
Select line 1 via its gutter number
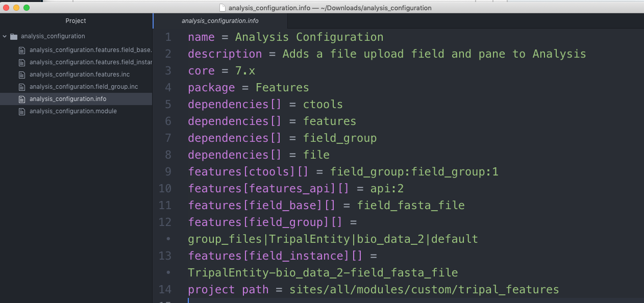[168, 37]
